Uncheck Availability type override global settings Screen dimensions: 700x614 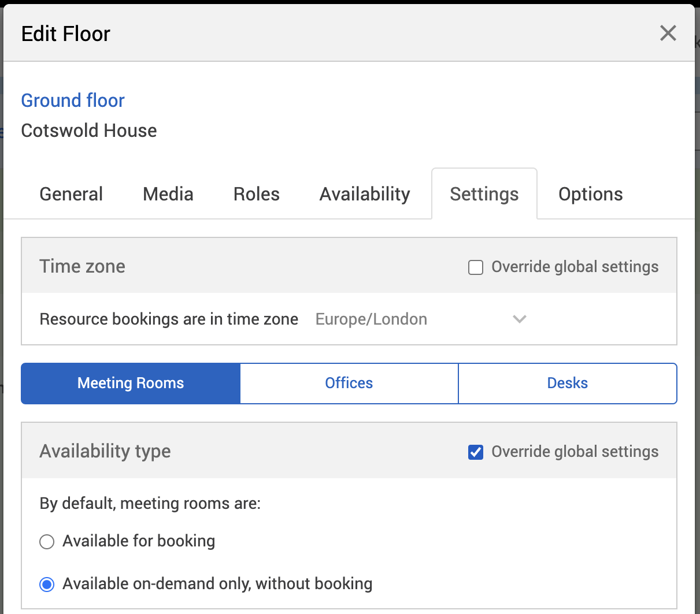point(476,452)
